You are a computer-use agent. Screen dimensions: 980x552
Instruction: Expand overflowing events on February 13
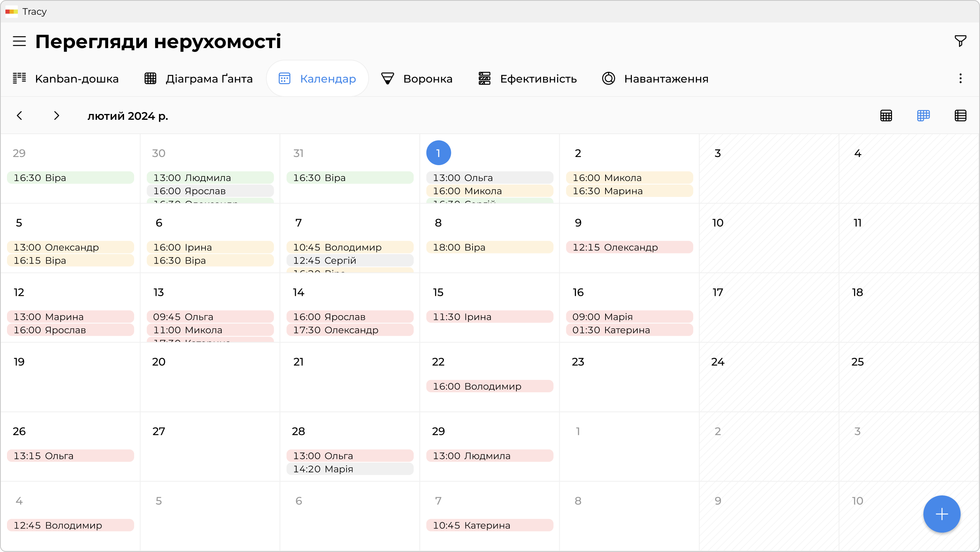pyautogui.click(x=210, y=340)
